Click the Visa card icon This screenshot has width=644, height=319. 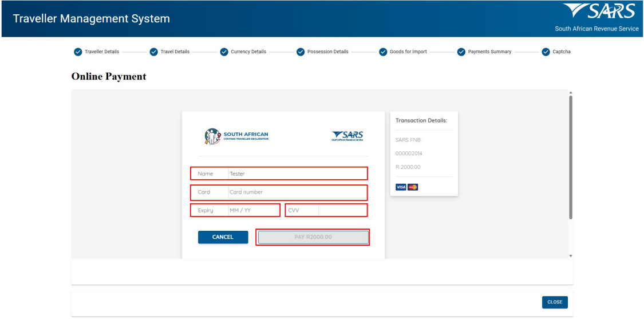(401, 187)
